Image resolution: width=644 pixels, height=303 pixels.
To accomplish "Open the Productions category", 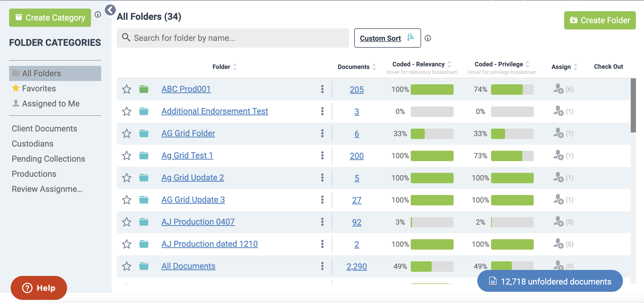I will click(x=34, y=174).
